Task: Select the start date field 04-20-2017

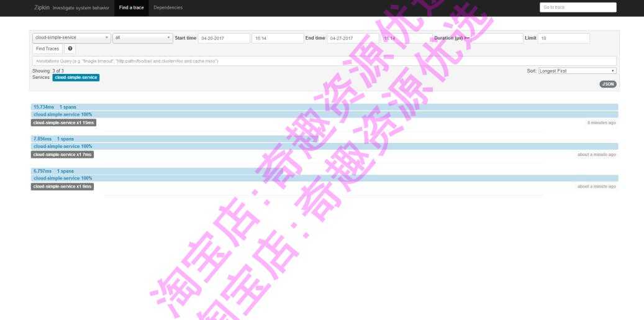Action: (x=224, y=38)
